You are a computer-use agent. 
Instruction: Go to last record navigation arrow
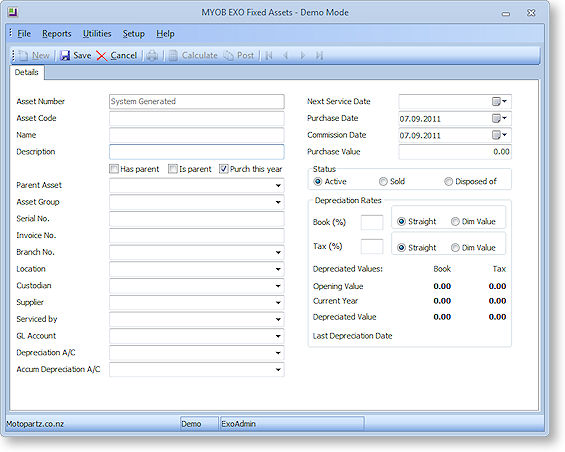coord(319,56)
